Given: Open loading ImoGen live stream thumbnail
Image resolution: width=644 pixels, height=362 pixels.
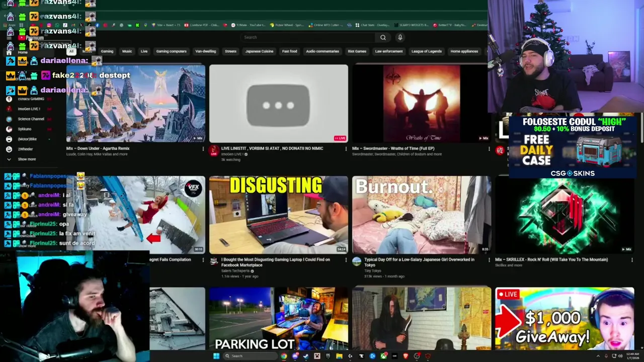Looking at the screenshot, I should (x=279, y=104).
